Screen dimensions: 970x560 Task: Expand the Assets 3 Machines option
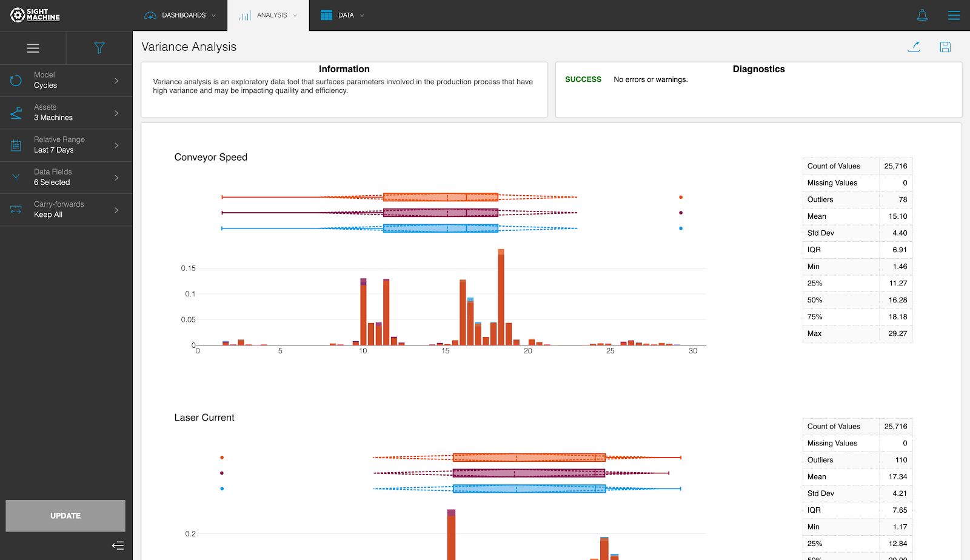(66, 113)
